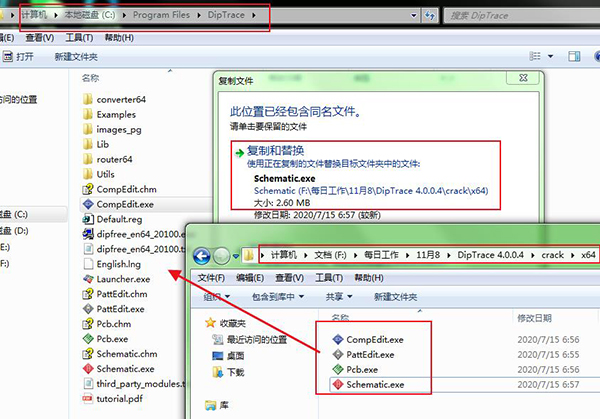
Task: Open 文件(F) menu in x64 window
Action: click(x=211, y=278)
